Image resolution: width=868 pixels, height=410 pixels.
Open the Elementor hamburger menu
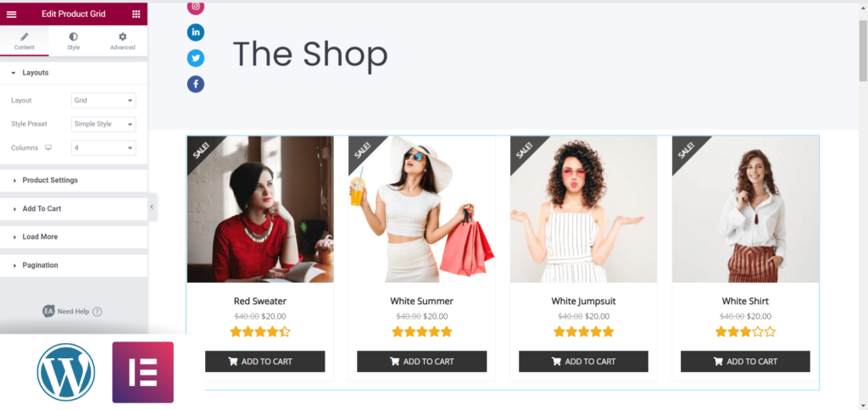[x=11, y=14]
